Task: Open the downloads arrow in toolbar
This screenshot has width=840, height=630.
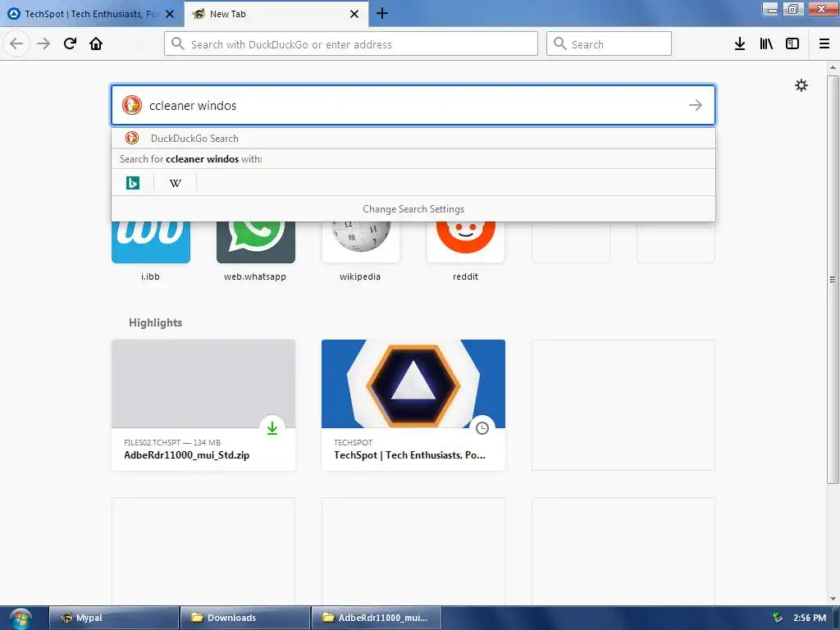Action: coord(740,44)
